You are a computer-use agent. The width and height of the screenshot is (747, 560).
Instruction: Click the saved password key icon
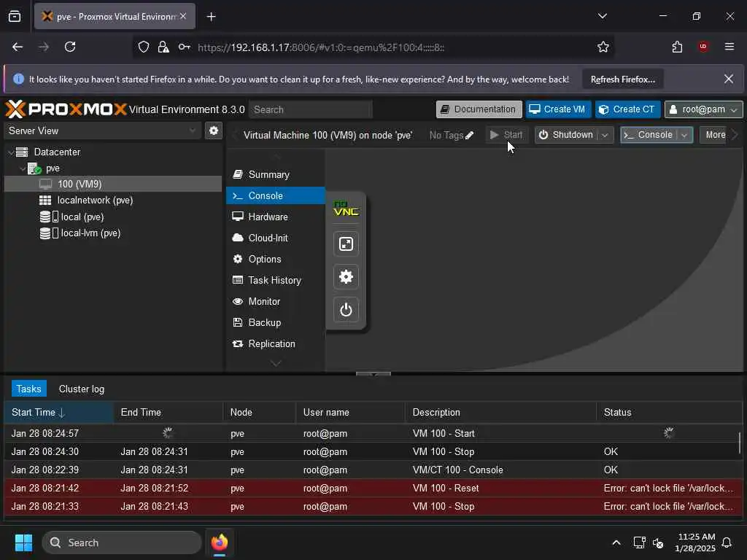(185, 47)
